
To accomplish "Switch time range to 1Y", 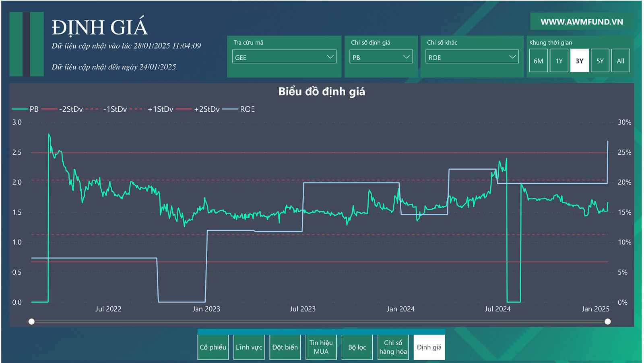I will 559,61.
